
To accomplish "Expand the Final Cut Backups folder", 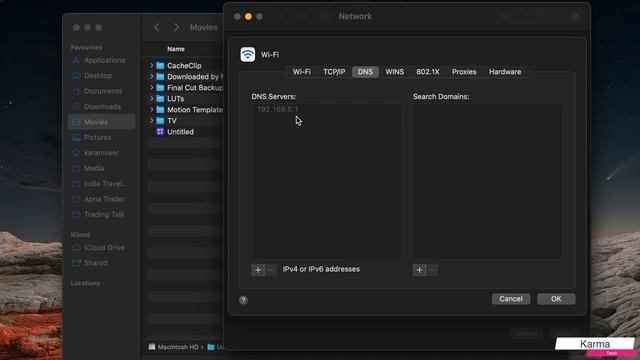I will [151, 87].
